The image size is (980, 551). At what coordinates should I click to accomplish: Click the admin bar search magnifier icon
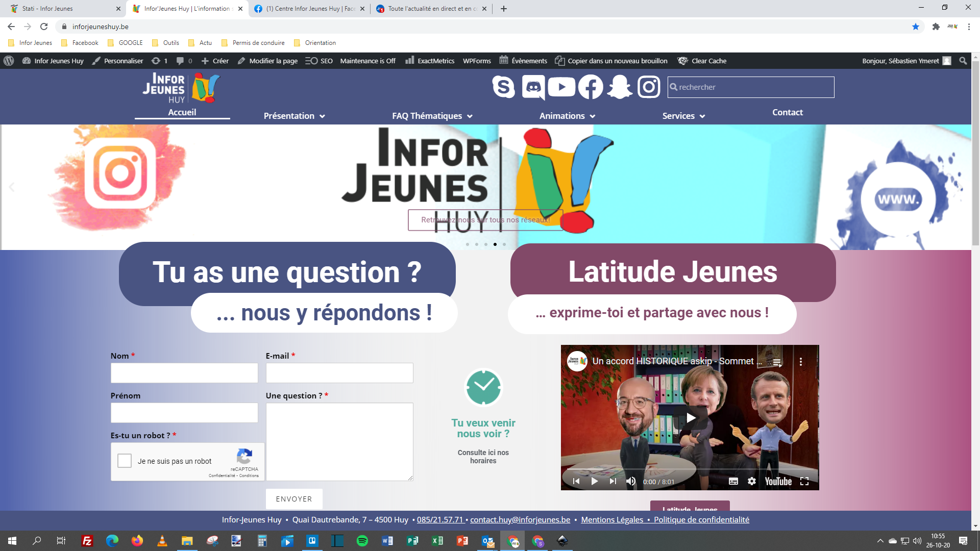click(x=963, y=61)
